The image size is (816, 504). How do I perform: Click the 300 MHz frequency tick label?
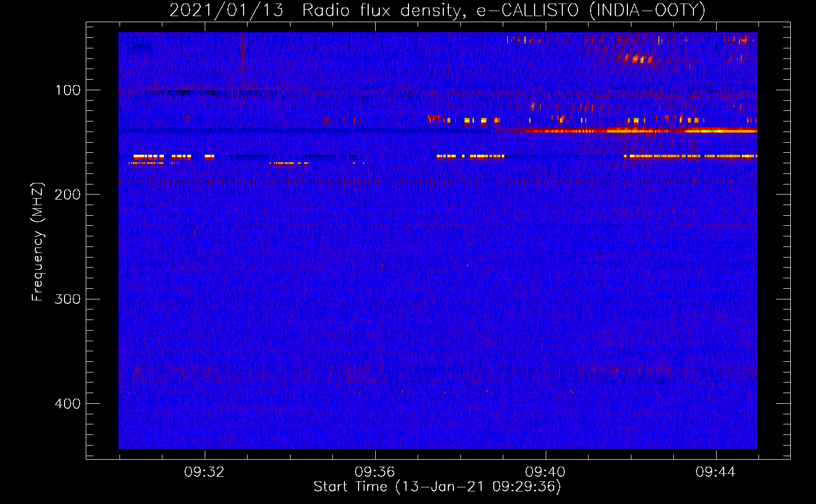(68, 299)
